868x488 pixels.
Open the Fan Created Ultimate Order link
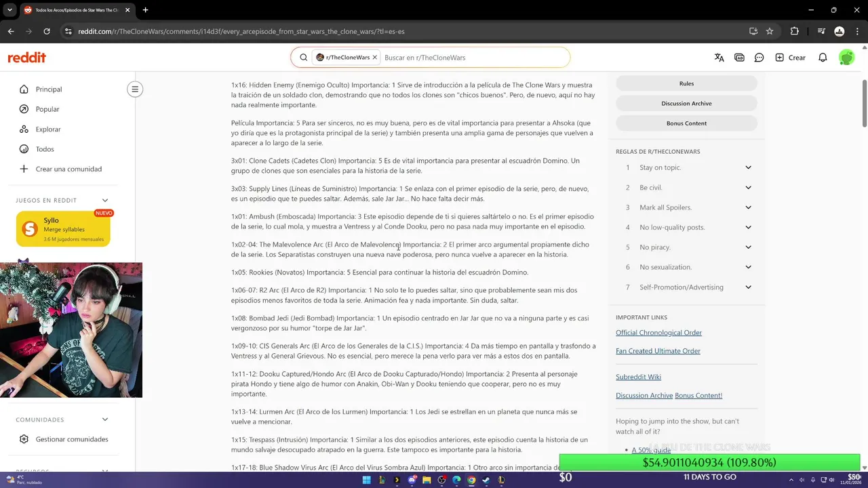point(658,351)
